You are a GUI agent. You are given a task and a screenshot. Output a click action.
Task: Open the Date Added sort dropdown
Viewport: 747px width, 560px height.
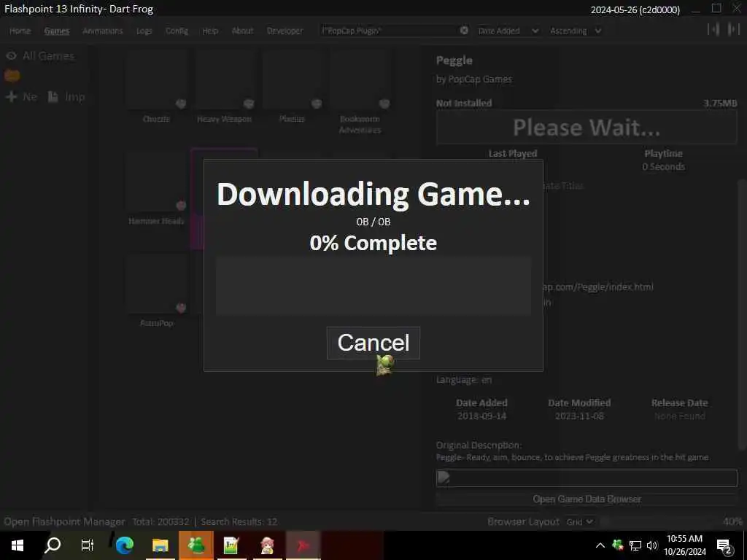click(x=508, y=31)
